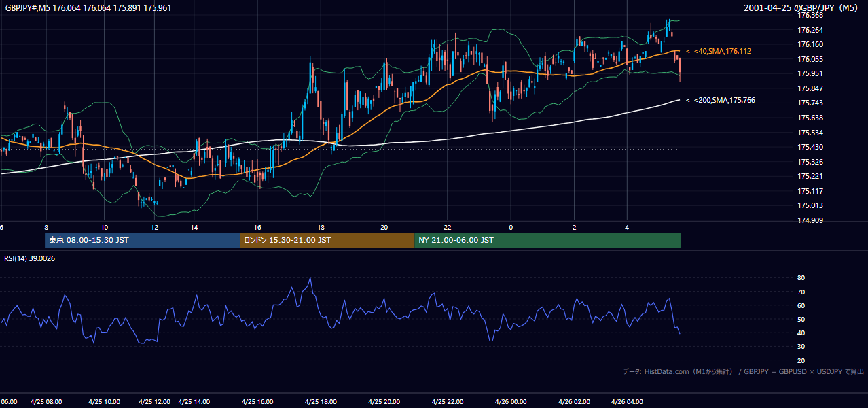Click the hour label 18 under the price chart

pyautogui.click(x=321, y=228)
